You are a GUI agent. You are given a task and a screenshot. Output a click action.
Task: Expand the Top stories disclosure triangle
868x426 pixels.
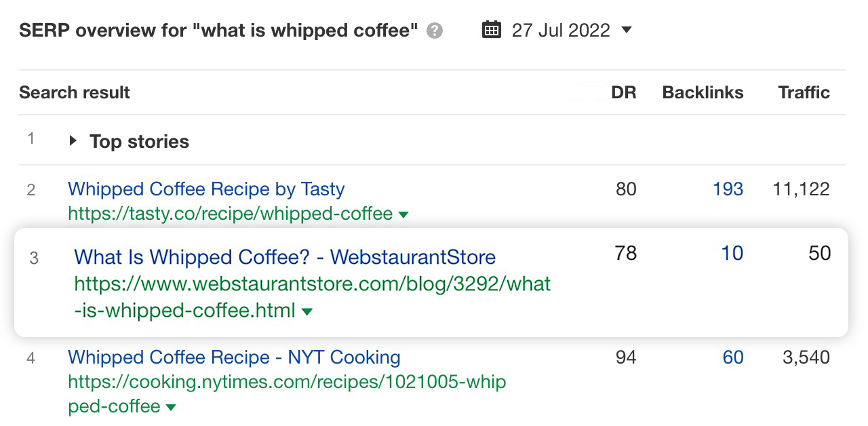click(x=73, y=141)
